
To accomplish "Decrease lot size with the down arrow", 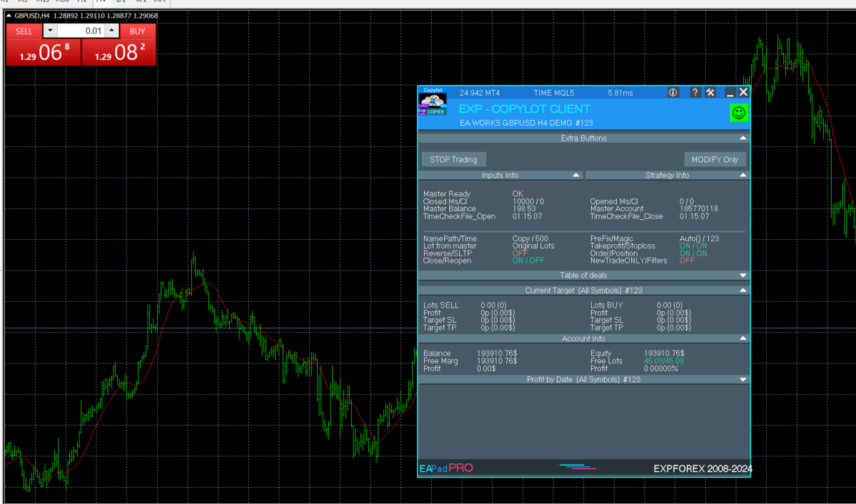I will 50,31.
